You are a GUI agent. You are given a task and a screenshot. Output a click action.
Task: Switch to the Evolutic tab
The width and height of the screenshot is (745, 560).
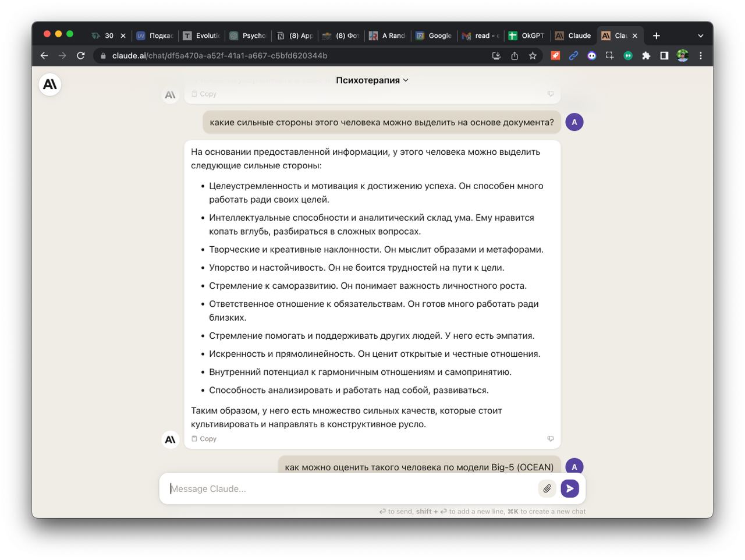click(201, 36)
